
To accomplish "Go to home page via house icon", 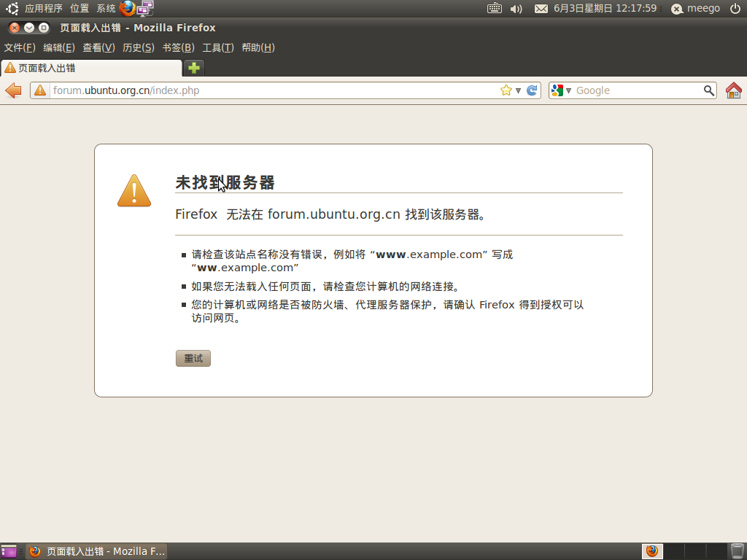I will 734,90.
